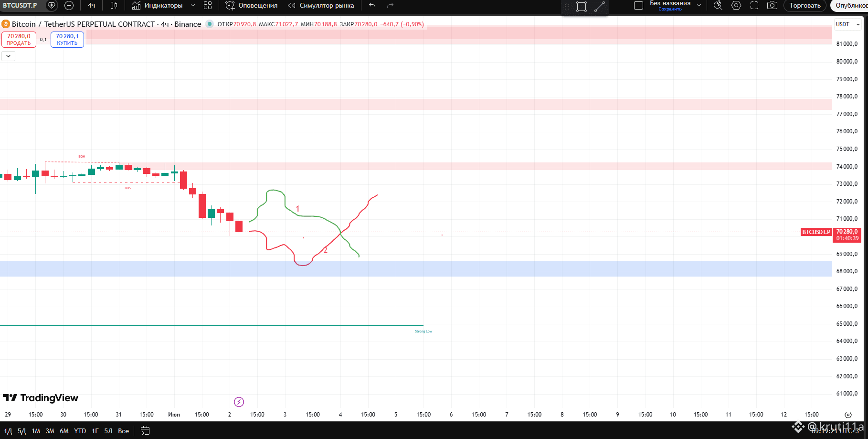The image size is (868, 439).
Task: Start the Симулятор рынка replay mode
Action: point(321,5)
